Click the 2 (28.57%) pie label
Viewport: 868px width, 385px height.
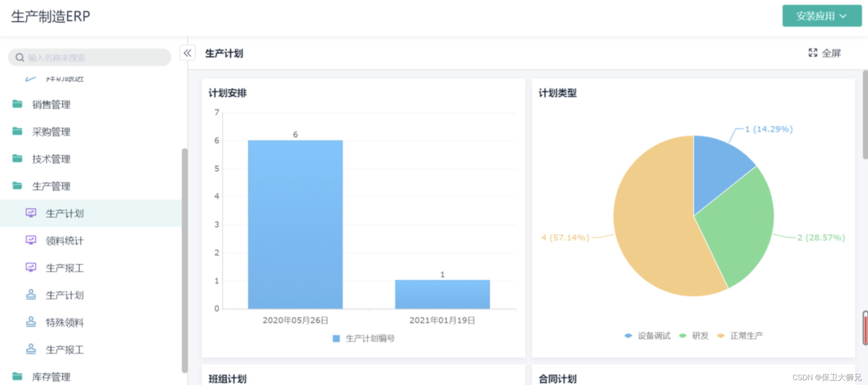click(821, 237)
